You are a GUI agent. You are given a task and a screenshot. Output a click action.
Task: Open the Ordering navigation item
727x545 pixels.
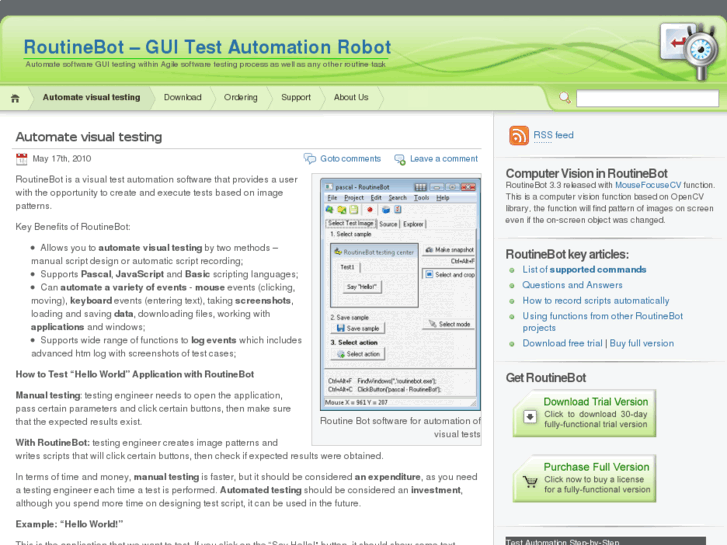coord(240,97)
